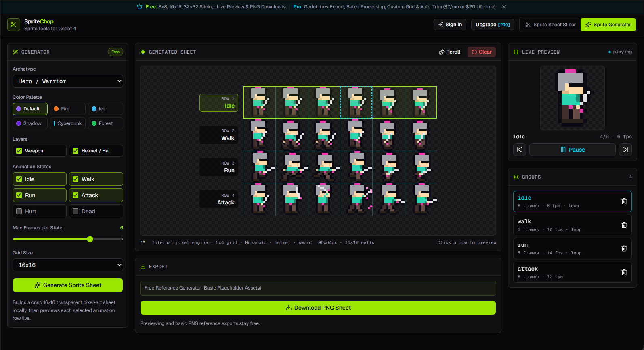Delete the attack animation group
The image size is (644, 350).
624,272
